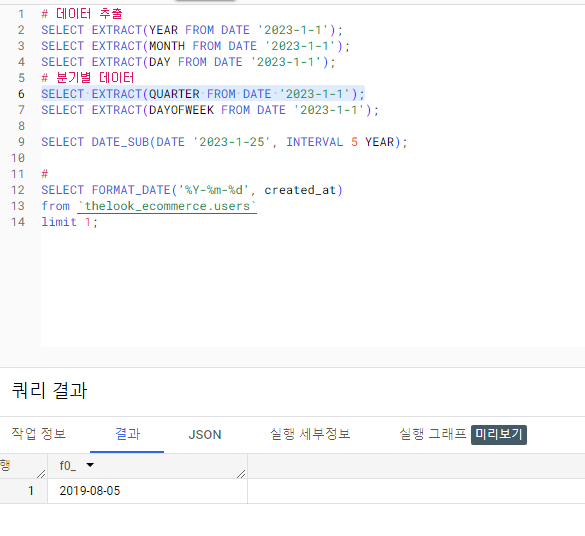The width and height of the screenshot is (585, 536).
Task: Click line number 8 in the gutter
Action: pyautogui.click(x=21, y=126)
